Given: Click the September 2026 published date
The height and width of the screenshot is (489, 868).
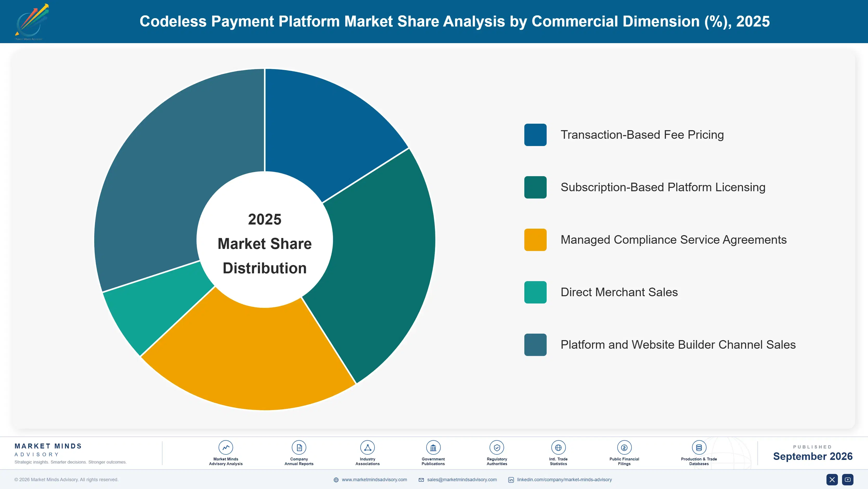Looking at the screenshot, I should tap(813, 456).
